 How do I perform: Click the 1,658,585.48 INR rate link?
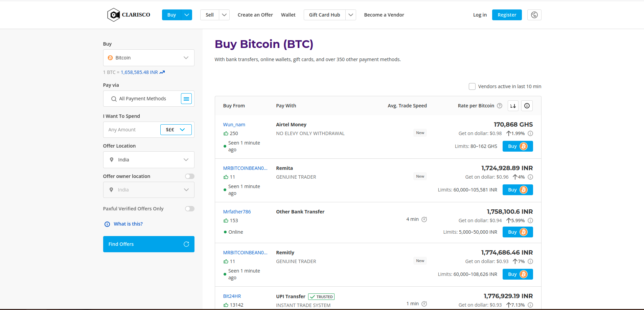pos(139,72)
